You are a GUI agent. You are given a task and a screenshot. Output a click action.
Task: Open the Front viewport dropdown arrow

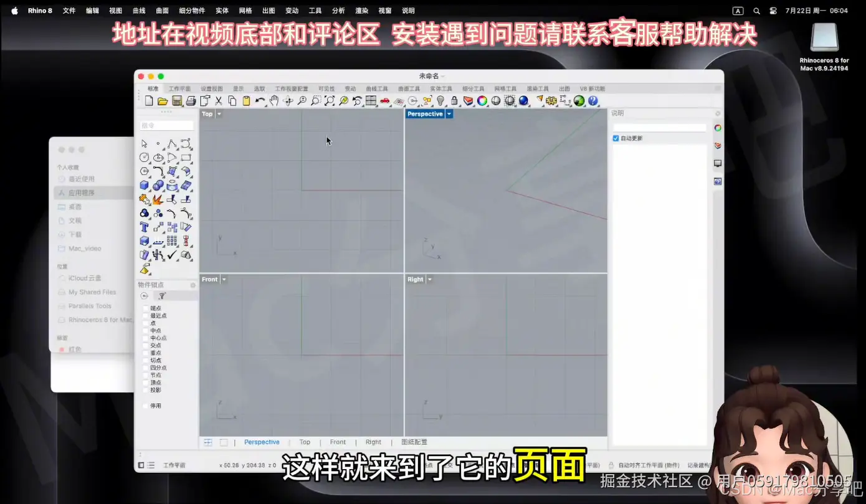click(x=222, y=279)
